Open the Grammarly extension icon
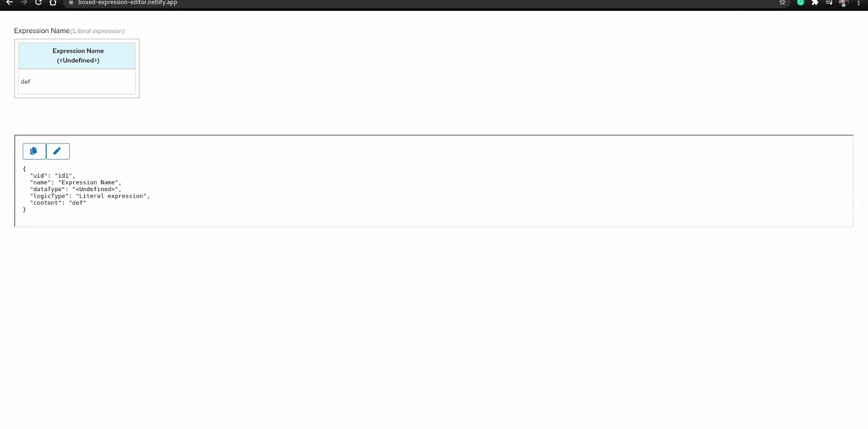The image size is (868, 429). coord(800,3)
